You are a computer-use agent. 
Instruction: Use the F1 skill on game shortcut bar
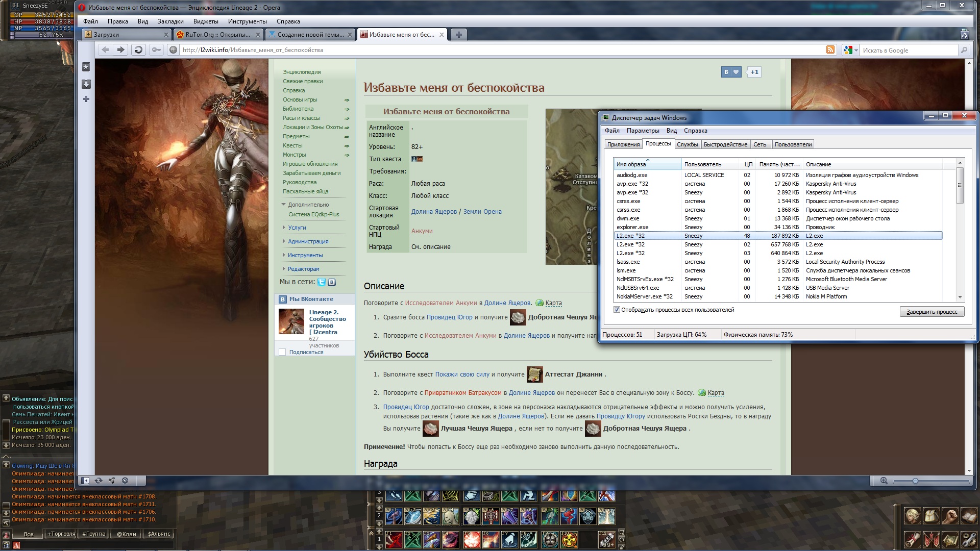pyautogui.click(x=394, y=539)
